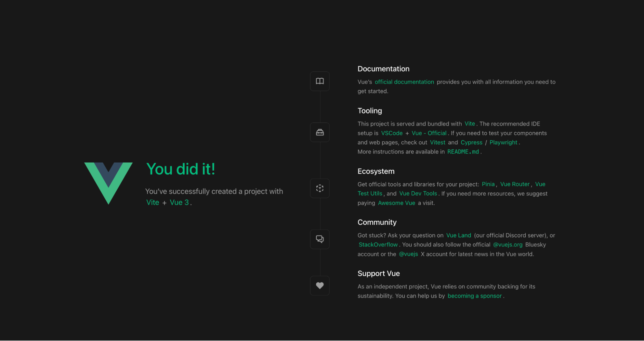Open the @vuejs.org Bluesky link

(508, 245)
